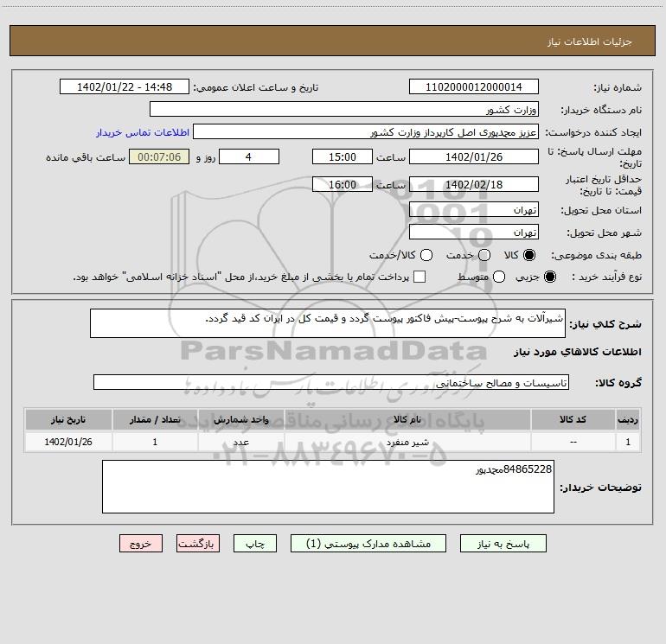Click the واحد شمارش column header
The image size is (666, 644).
pyautogui.click(x=240, y=419)
